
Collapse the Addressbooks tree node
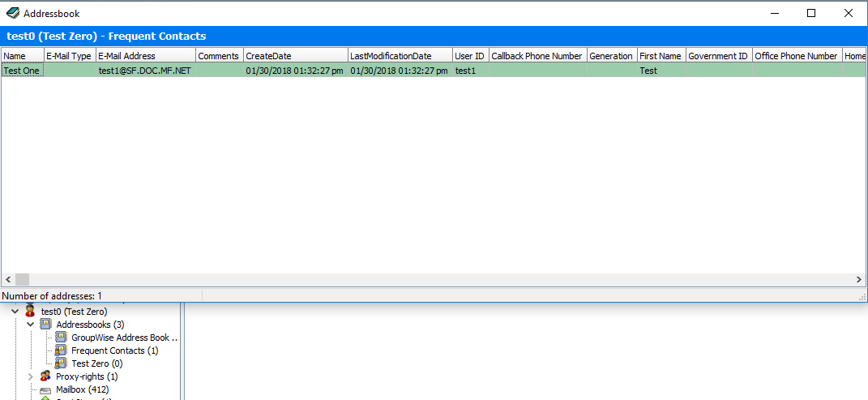(31, 325)
